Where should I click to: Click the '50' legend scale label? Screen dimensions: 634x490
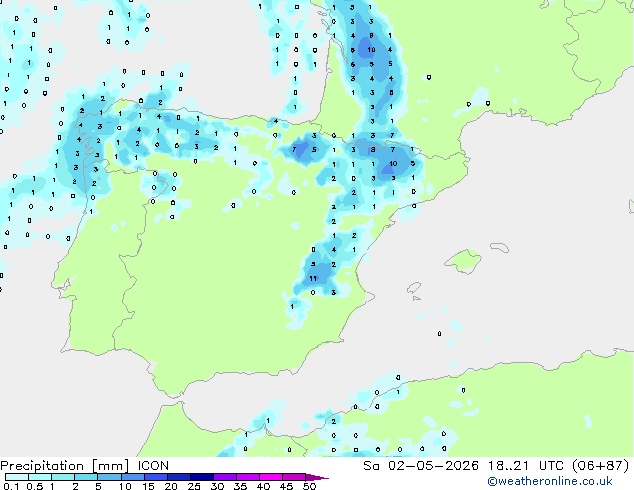309,486
